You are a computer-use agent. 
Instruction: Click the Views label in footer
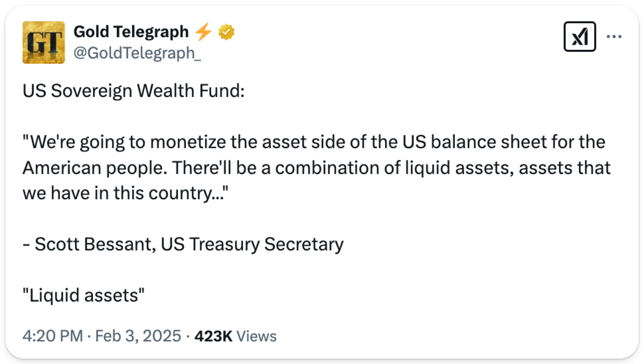pyautogui.click(x=256, y=336)
